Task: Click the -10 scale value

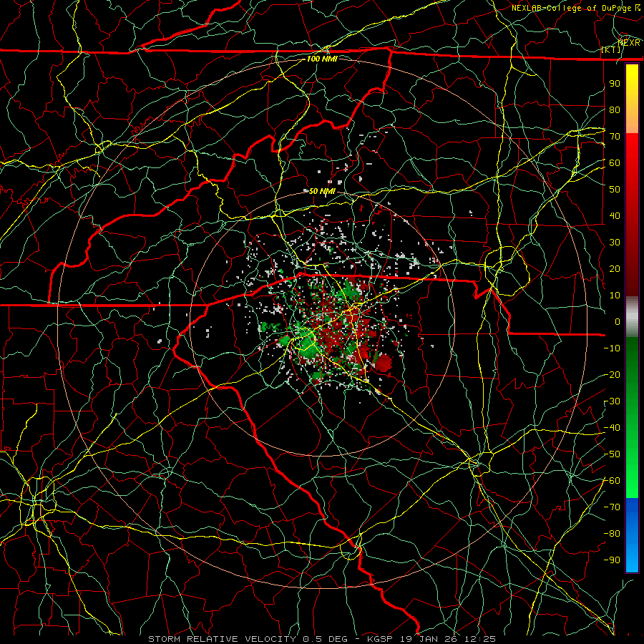Action: [x=612, y=348]
